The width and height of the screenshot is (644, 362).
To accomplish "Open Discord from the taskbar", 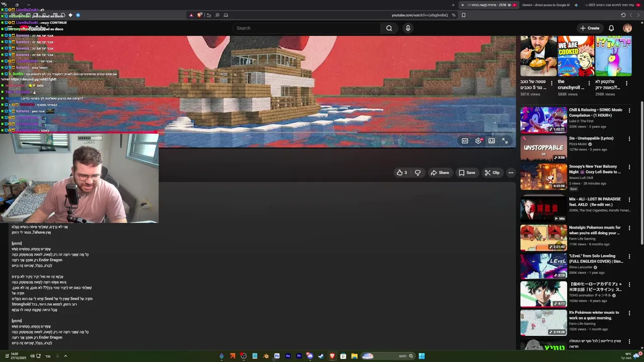I will click(310, 356).
